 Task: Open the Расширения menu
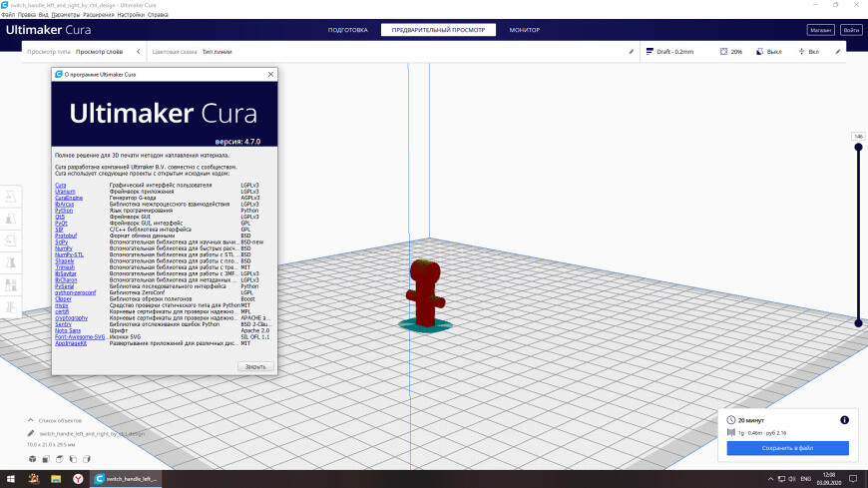click(x=99, y=15)
